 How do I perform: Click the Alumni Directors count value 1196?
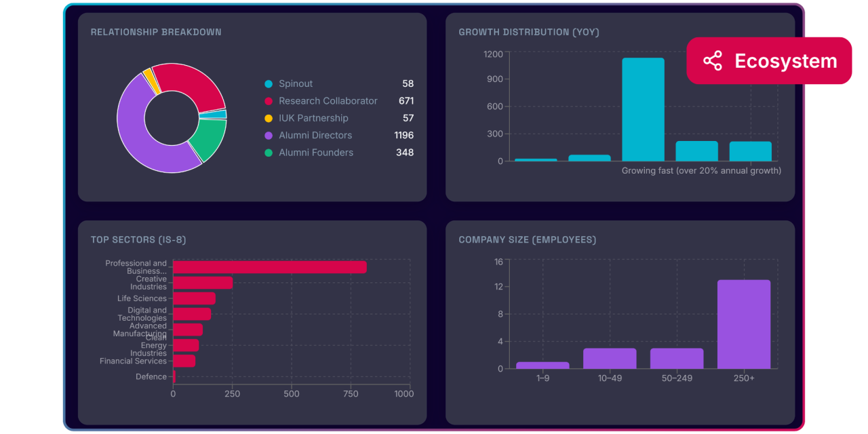point(403,135)
